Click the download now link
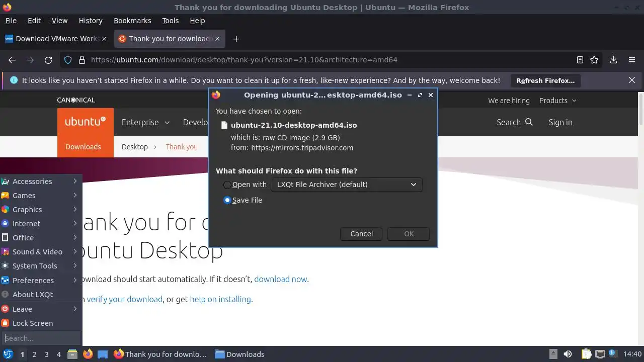The image size is (644, 362). tap(281, 279)
